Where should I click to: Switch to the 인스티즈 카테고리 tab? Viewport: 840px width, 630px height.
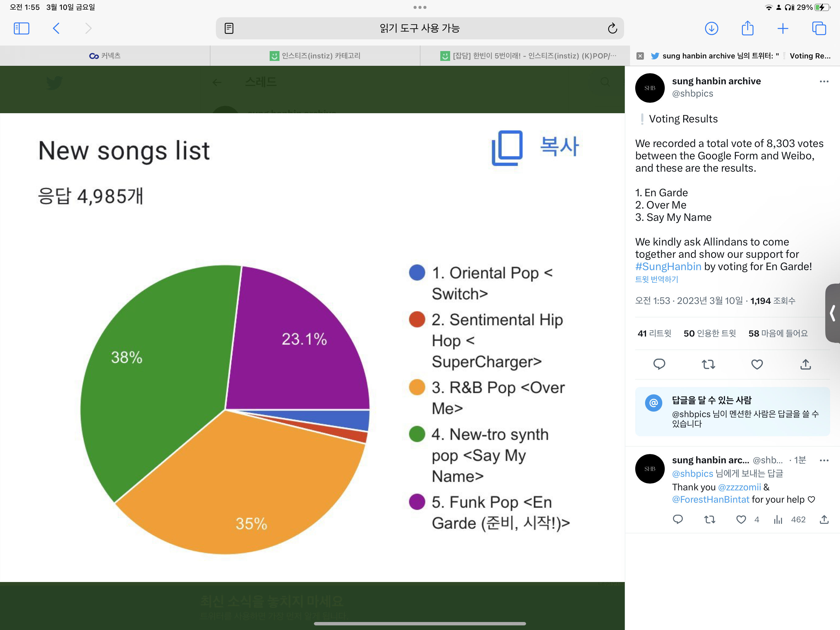point(315,56)
